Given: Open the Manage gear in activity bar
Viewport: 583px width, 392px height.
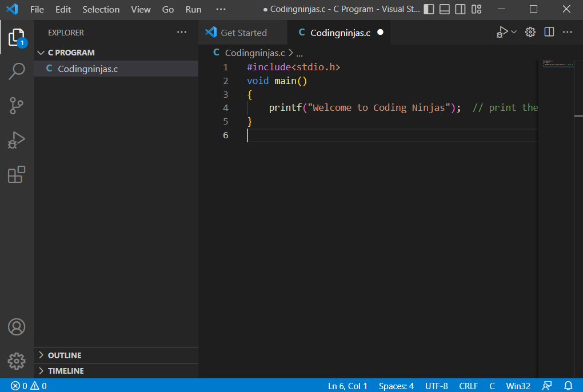Looking at the screenshot, I should click(17, 361).
